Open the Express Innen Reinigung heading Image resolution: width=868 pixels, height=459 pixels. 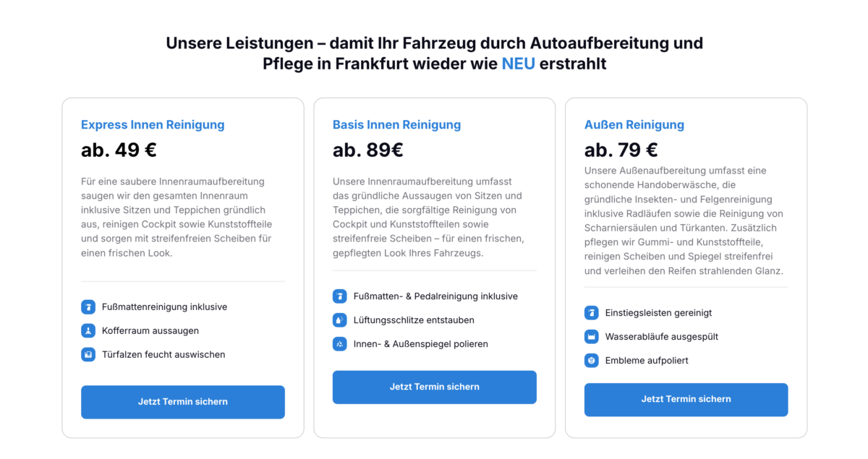pos(153,125)
